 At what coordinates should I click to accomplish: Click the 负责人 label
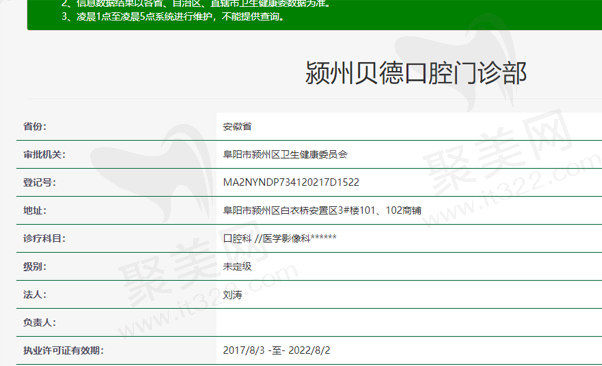click(x=40, y=323)
